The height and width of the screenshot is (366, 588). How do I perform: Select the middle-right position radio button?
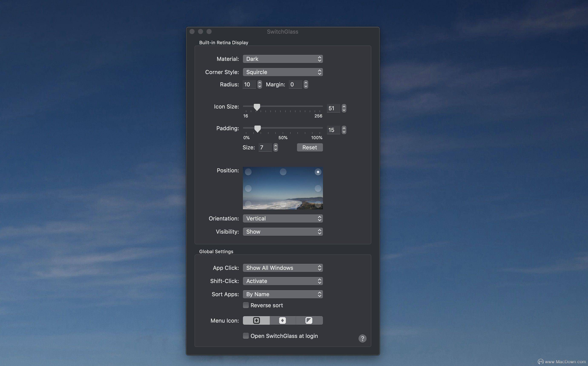pos(318,188)
